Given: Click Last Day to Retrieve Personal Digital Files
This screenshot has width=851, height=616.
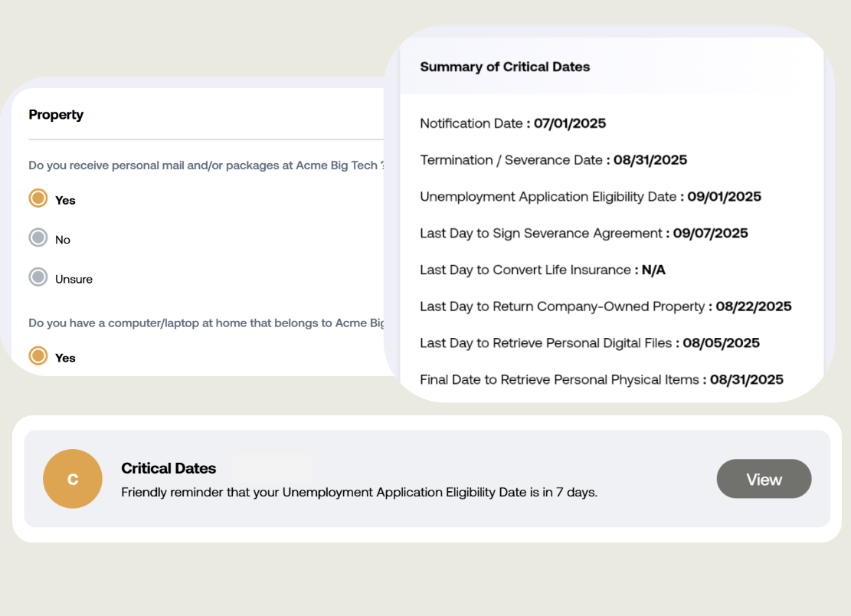Looking at the screenshot, I should 590,343.
